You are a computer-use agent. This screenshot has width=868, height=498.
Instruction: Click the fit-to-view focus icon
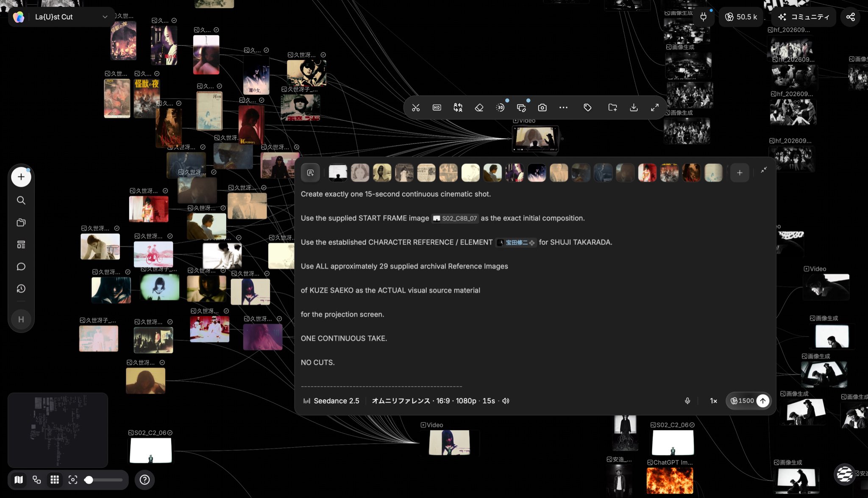point(73,480)
